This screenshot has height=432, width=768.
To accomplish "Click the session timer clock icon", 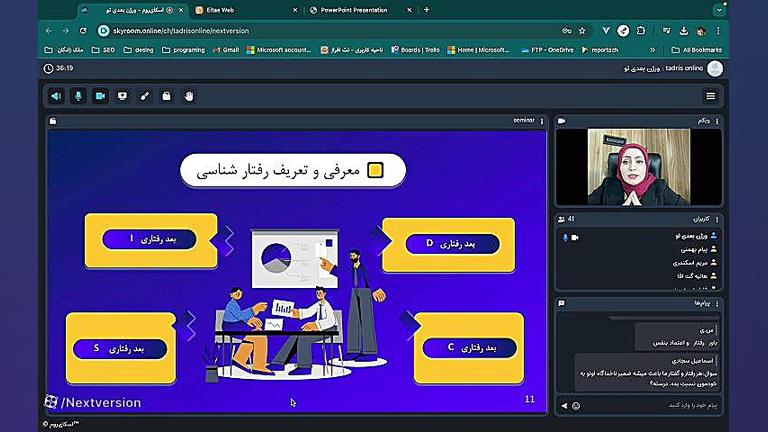I will [x=48, y=69].
